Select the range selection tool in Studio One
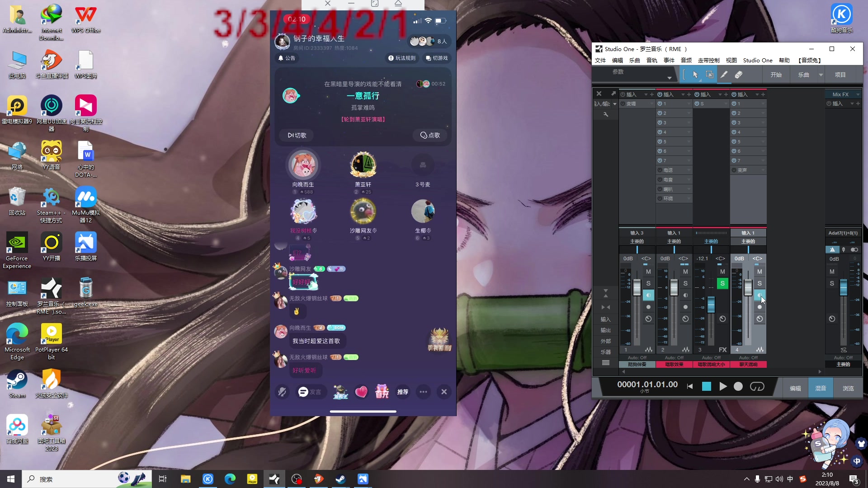 pyautogui.click(x=710, y=75)
